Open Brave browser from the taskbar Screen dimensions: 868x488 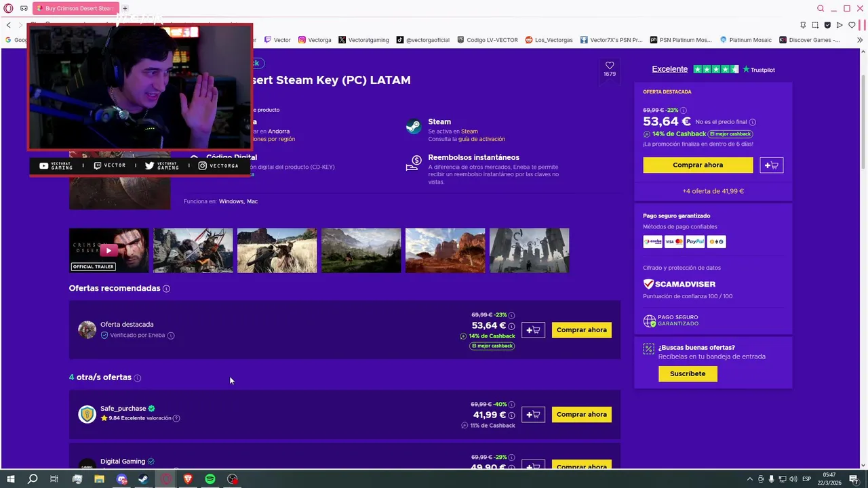coord(189,479)
